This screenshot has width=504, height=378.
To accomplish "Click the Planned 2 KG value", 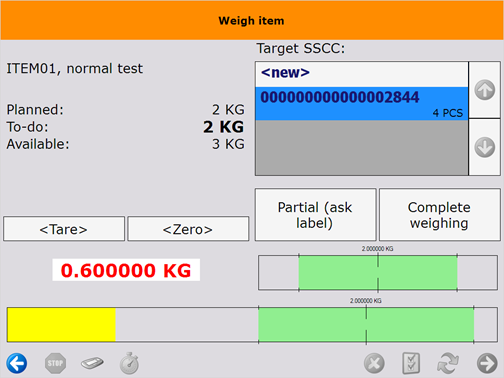I will pos(228,110).
